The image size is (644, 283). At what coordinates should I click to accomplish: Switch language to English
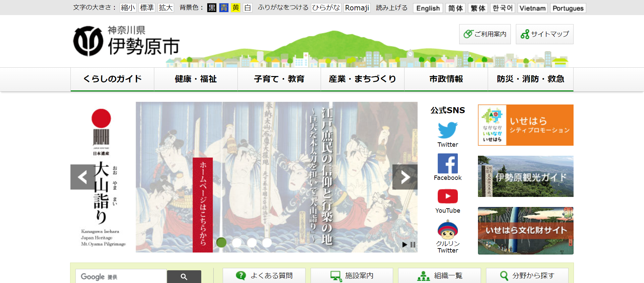[x=428, y=8]
